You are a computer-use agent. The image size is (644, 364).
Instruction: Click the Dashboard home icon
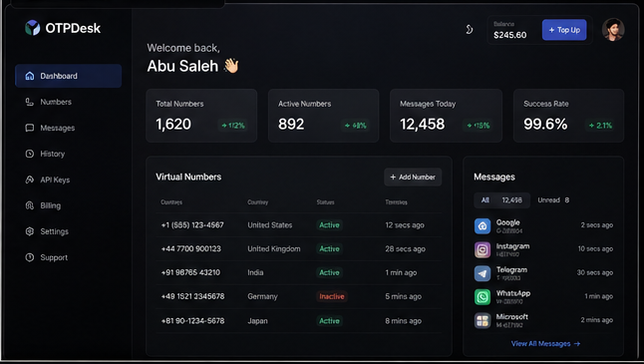click(30, 76)
